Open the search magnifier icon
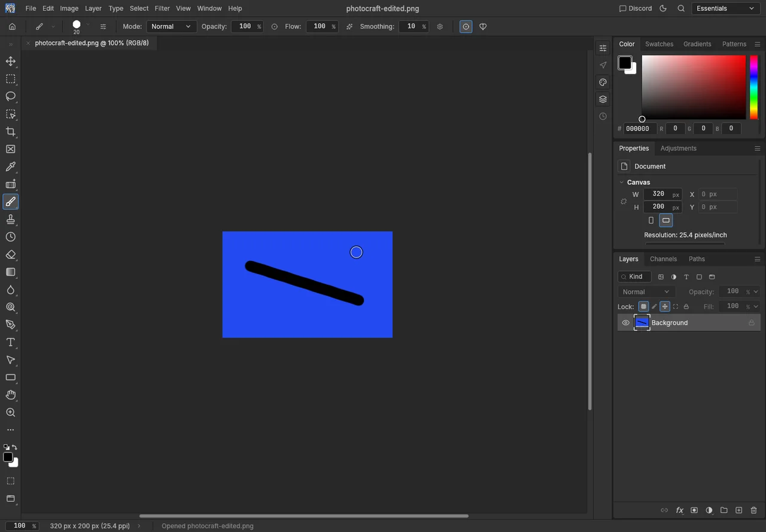 click(x=681, y=8)
